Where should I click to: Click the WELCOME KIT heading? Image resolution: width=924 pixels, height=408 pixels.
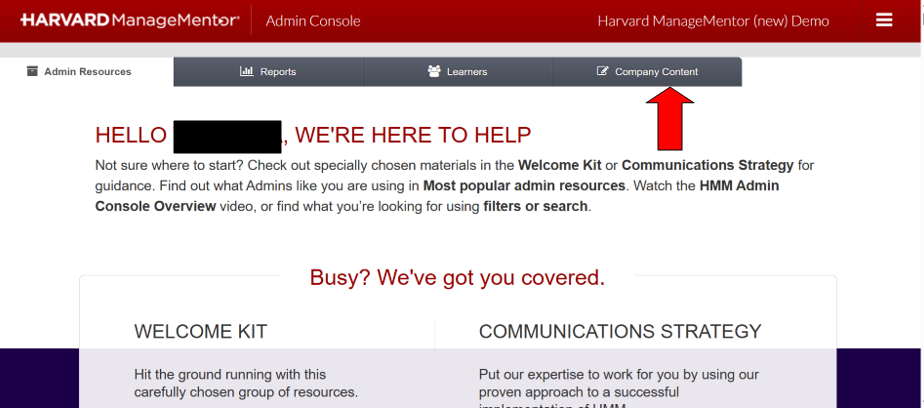click(200, 331)
